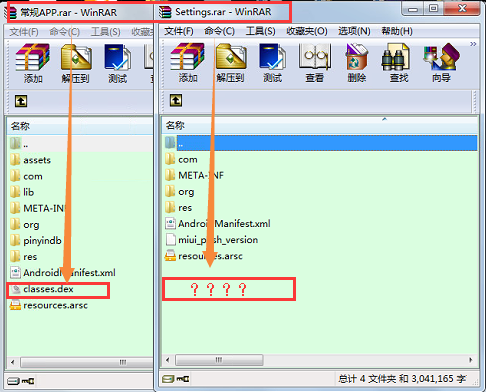Select org folder in 常规APP.rar window
This screenshot has width=486, height=392.
coord(25,224)
